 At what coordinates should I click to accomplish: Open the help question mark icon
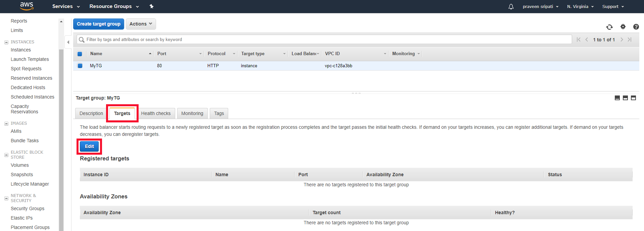tap(636, 27)
